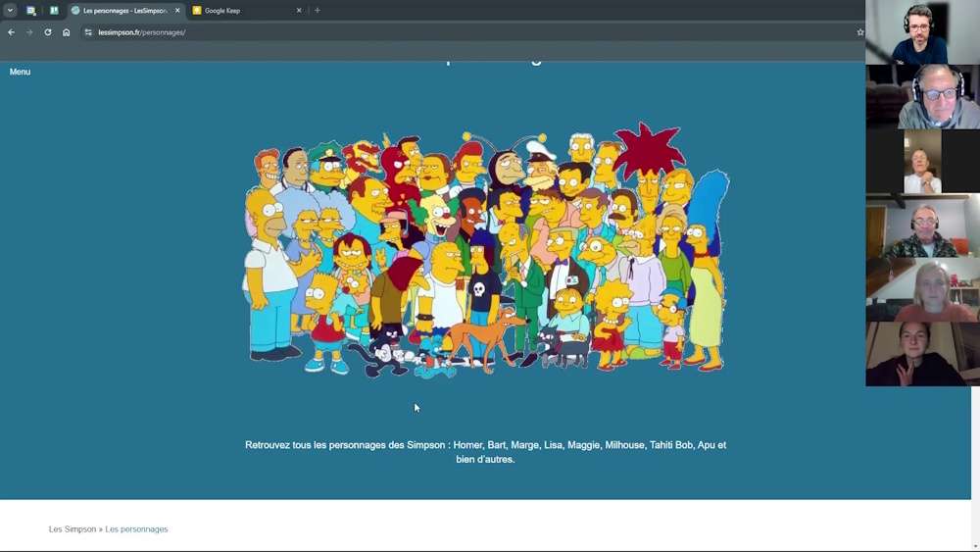Select the top participant video with headphones
The width and height of the screenshot is (980, 552).
(x=922, y=32)
